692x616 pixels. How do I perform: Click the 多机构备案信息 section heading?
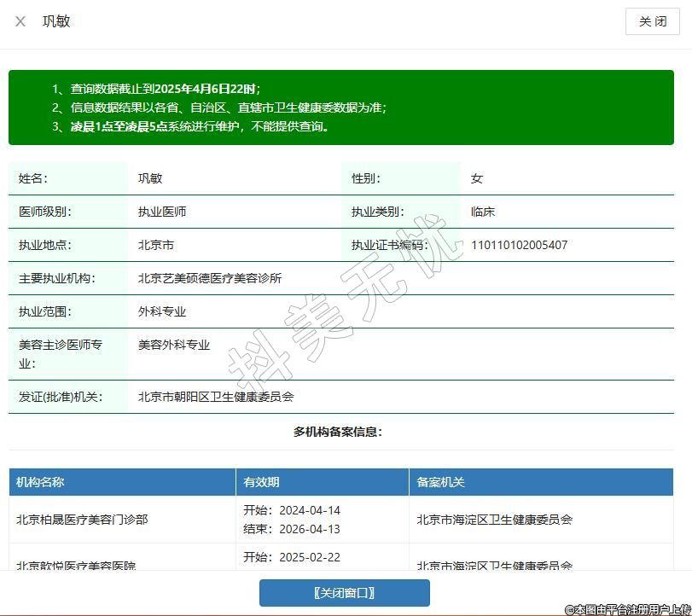338,432
